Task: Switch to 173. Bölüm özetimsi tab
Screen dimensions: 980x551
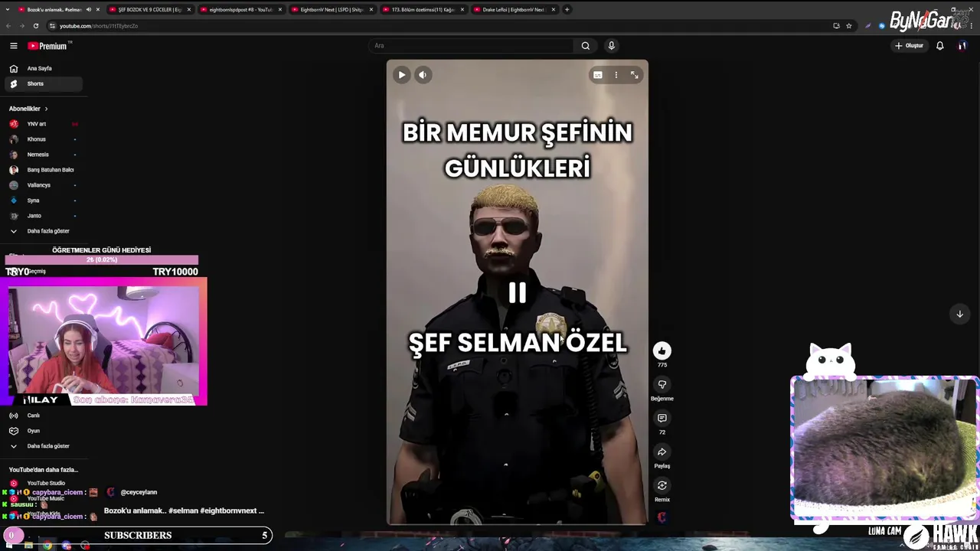Action: click(x=423, y=9)
